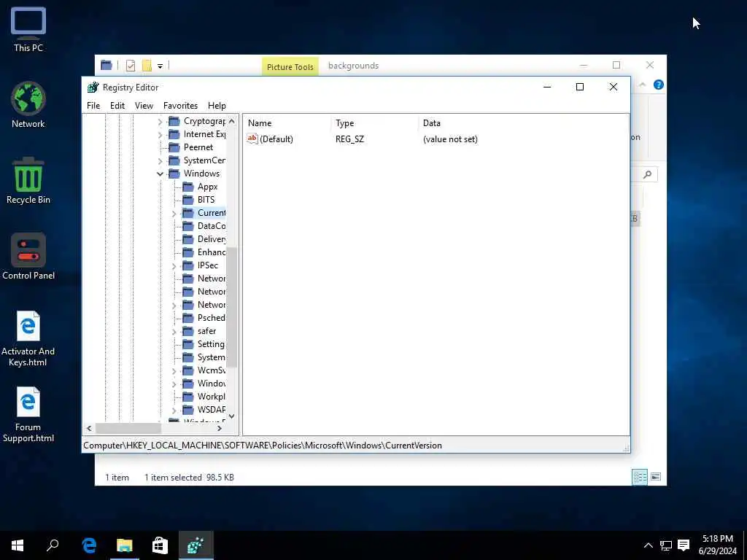
Task: Expand the WcmSvc registry key
Action: [x=174, y=371]
